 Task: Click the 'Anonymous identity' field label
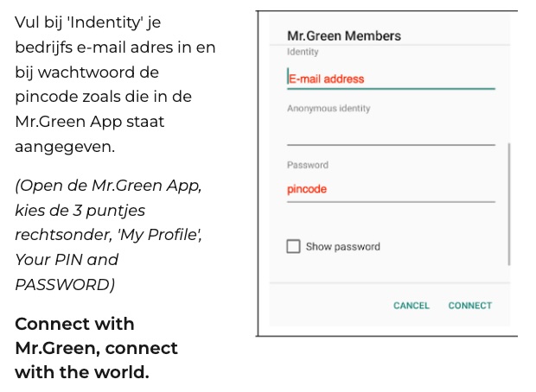[328, 109]
